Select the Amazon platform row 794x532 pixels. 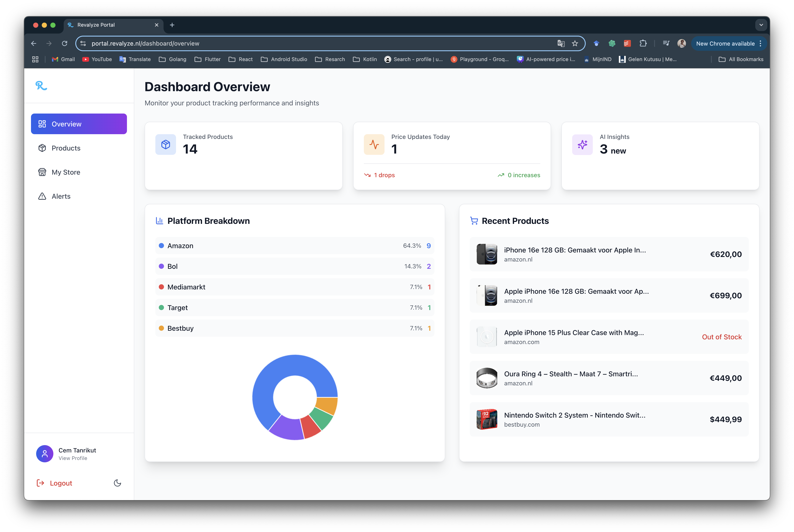click(x=295, y=246)
